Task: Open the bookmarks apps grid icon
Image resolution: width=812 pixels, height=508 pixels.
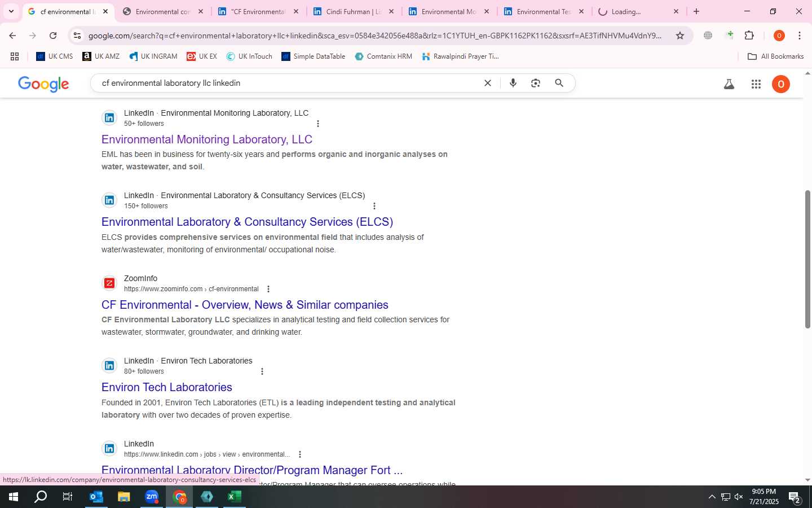Action: 15,56
